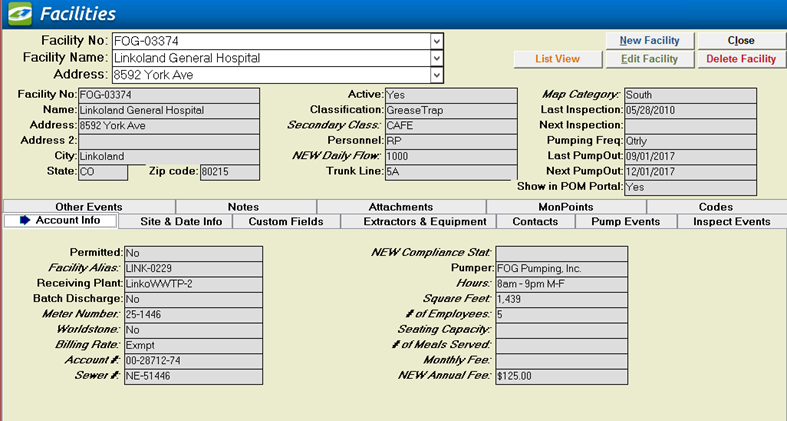The height and width of the screenshot is (421, 787).
Task: Click the Active field showing Yes
Action: click(x=451, y=95)
